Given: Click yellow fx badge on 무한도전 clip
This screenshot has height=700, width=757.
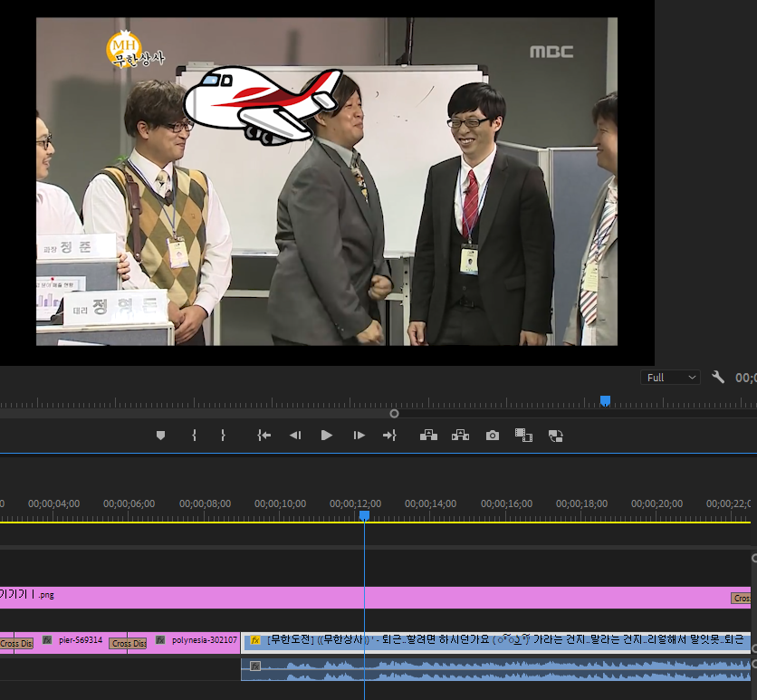Looking at the screenshot, I should pos(255,640).
